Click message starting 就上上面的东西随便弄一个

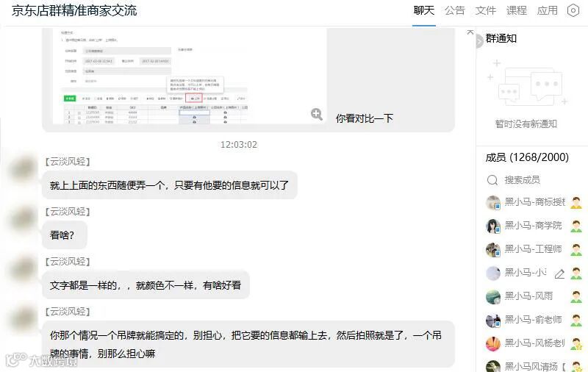170,185
